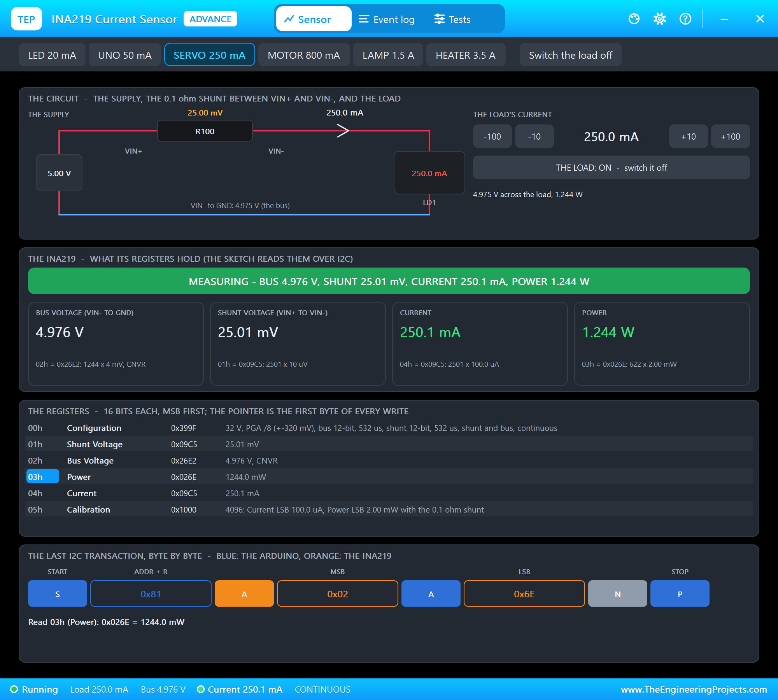Click the Shunt Voltage 25.01 mV card
Image resolution: width=778 pixels, height=700 pixels.
click(298, 344)
